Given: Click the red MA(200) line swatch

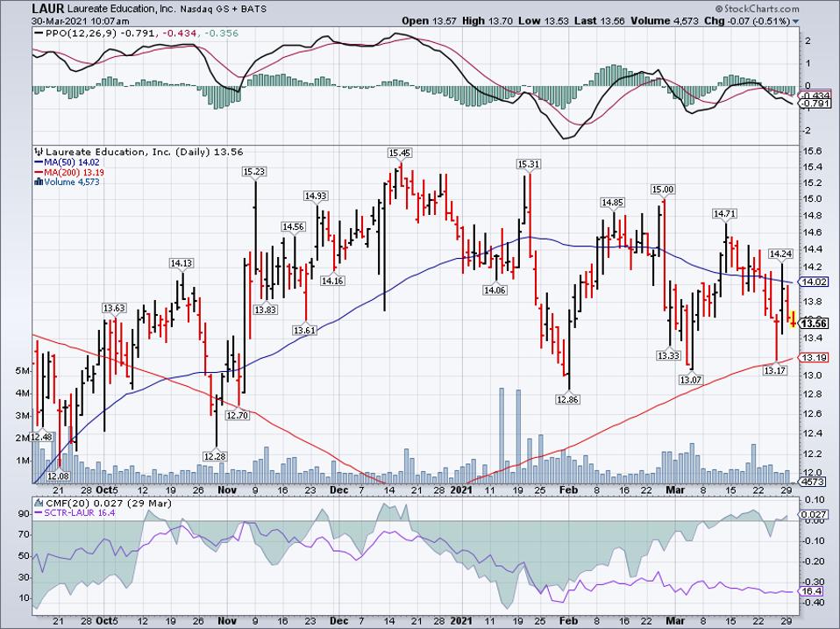Looking at the screenshot, I should click(x=38, y=173).
